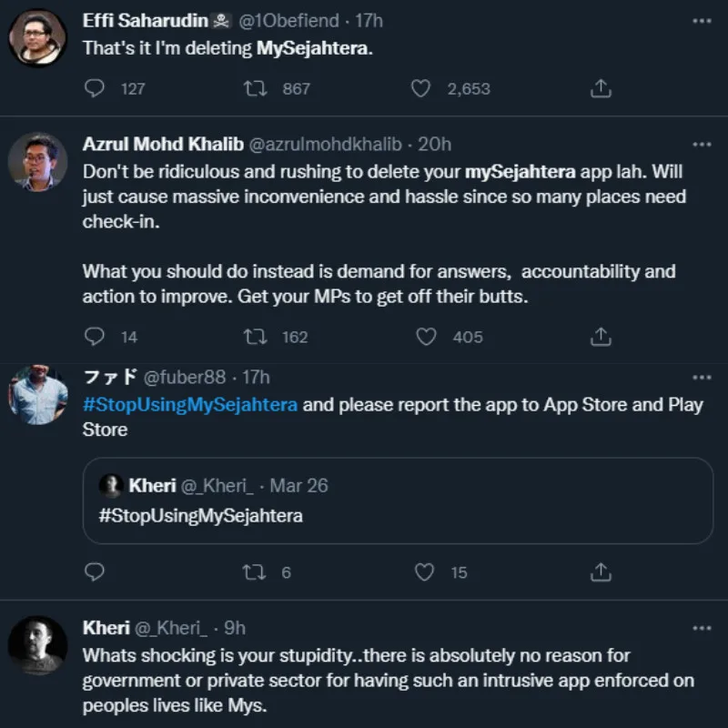Like Effi Saharudin's tweet
This screenshot has height=728, width=728.
pos(420,88)
